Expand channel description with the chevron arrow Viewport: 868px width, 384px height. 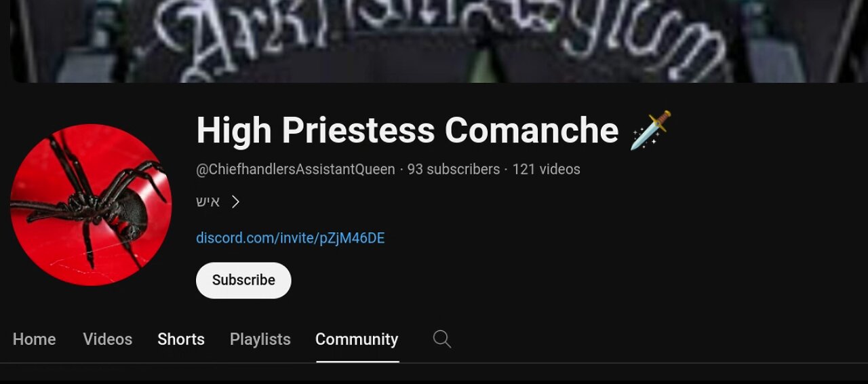[235, 201]
